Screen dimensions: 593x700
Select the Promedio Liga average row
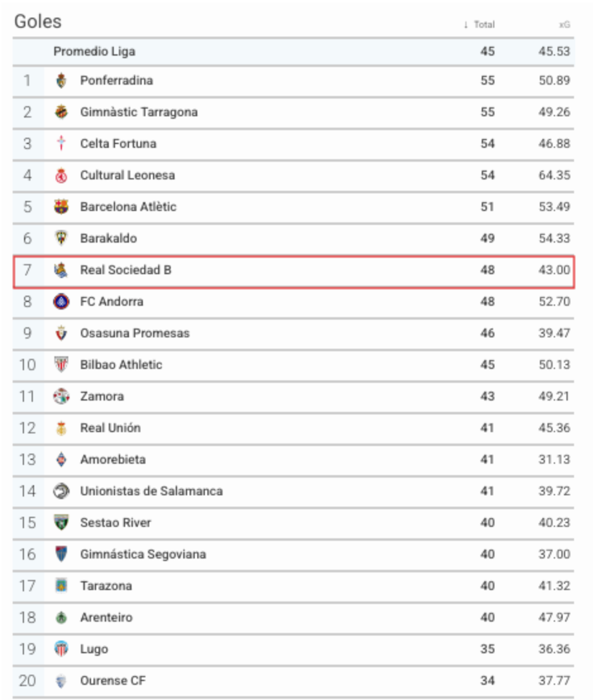293,51
